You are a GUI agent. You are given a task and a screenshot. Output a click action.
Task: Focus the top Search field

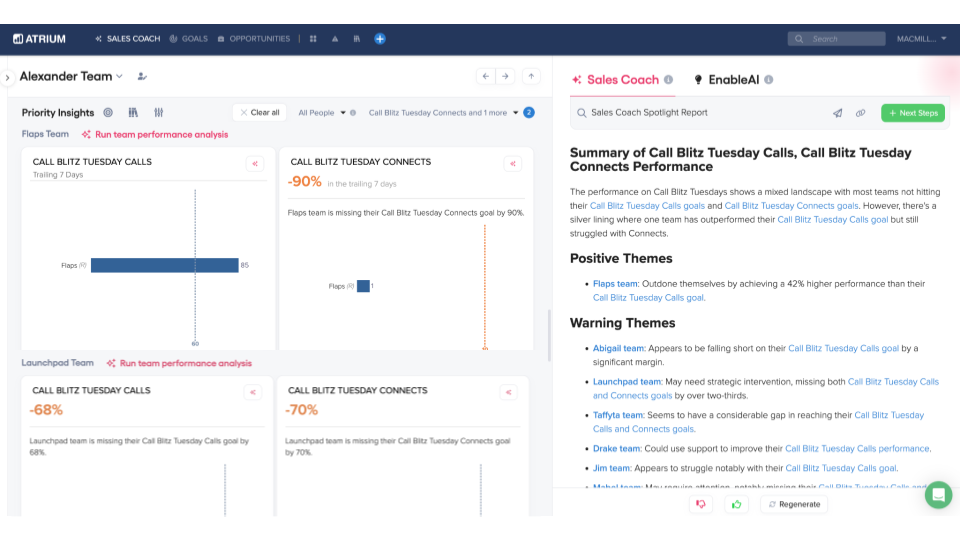[836, 39]
